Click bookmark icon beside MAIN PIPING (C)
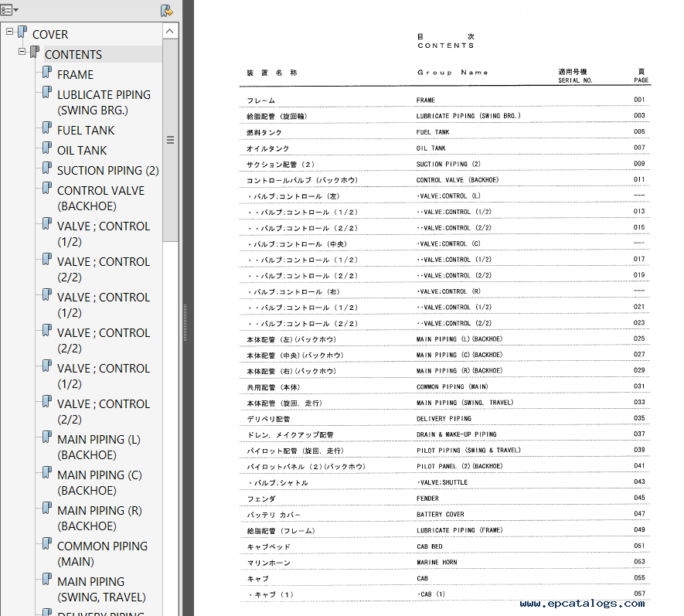 (x=46, y=472)
